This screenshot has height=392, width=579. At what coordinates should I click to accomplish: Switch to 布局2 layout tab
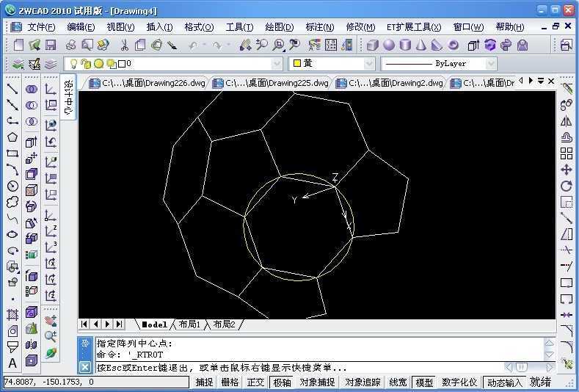(x=224, y=324)
